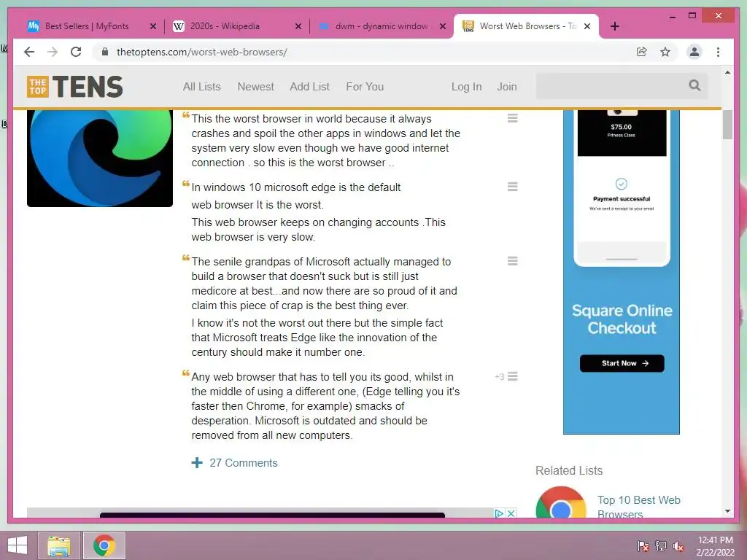This screenshot has width=747, height=560.
Task: Click the muted volume tray icon
Action: [678, 546]
